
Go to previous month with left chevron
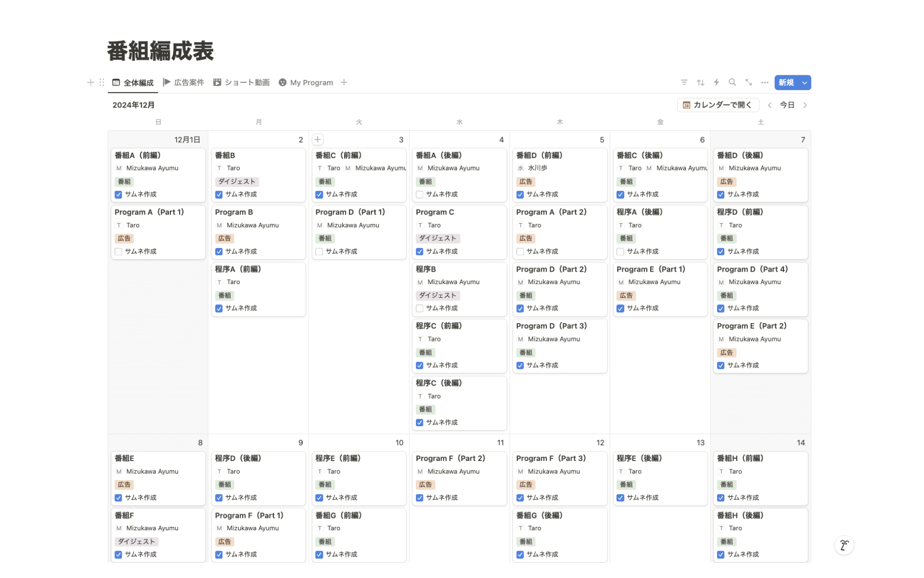(770, 105)
